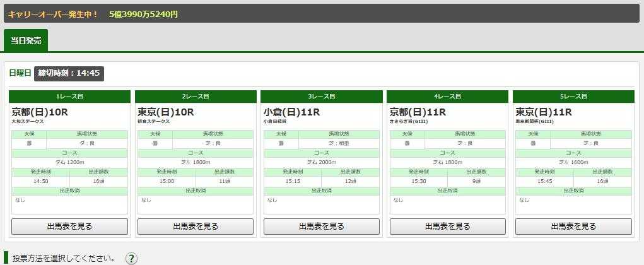Screen dimensions: 644x265
Task: Click the 京都(日)10R race title
Action: click(x=40, y=112)
